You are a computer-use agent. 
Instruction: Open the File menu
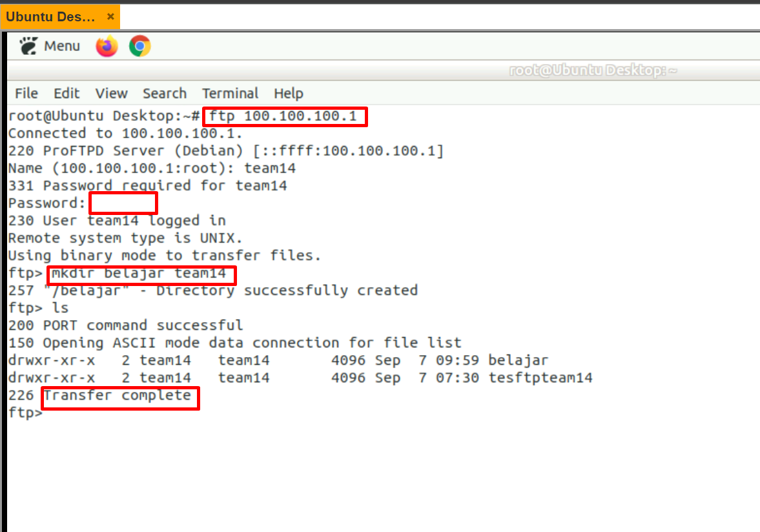[26, 93]
